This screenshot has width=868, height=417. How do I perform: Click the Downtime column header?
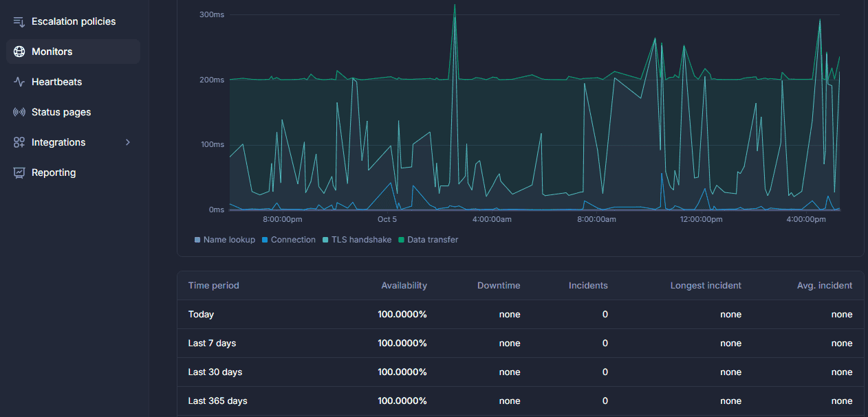[x=499, y=285]
